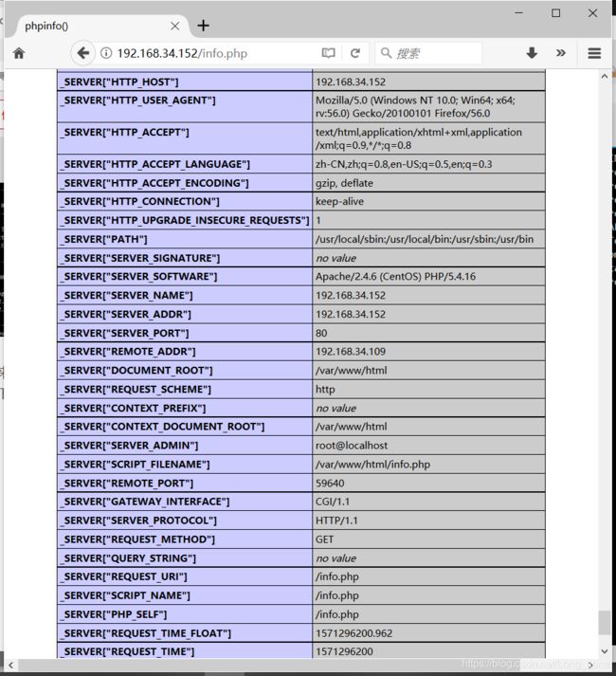Click the Home icon in the browser toolbar
The height and width of the screenshot is (676, 616).
19,53
